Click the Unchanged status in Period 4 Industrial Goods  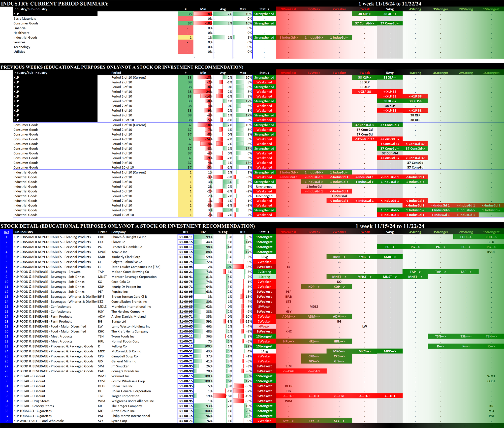[264, 187]
